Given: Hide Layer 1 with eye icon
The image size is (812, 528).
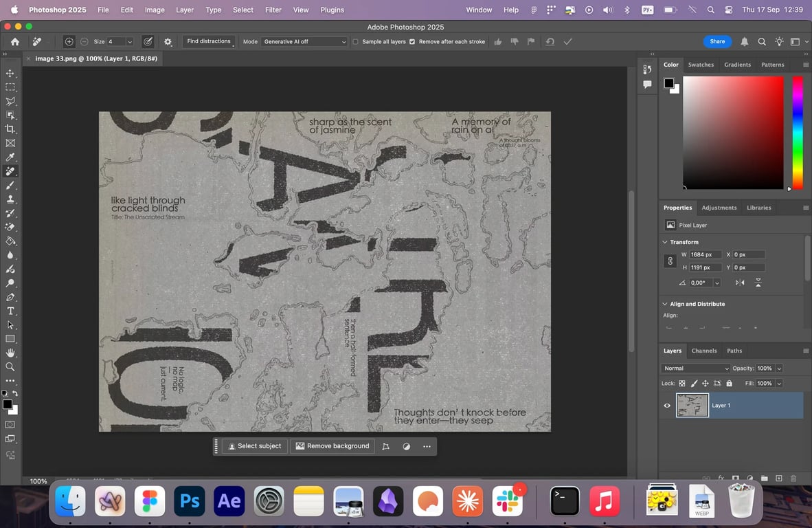Looking at the screenshot, I should click(667, 406).
